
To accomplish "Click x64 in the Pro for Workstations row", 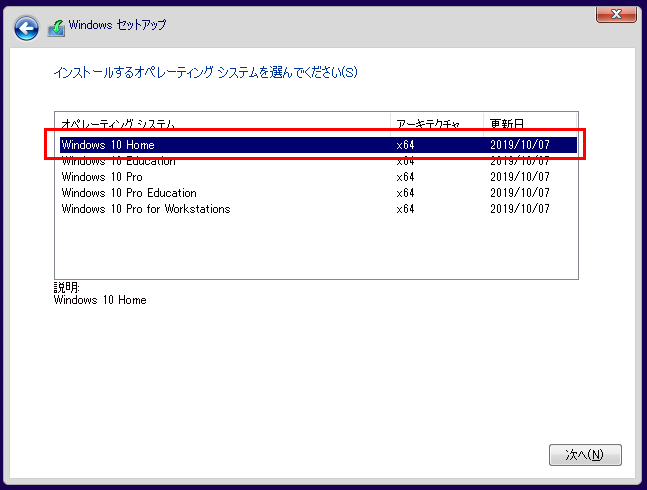I will click(405, 209).
